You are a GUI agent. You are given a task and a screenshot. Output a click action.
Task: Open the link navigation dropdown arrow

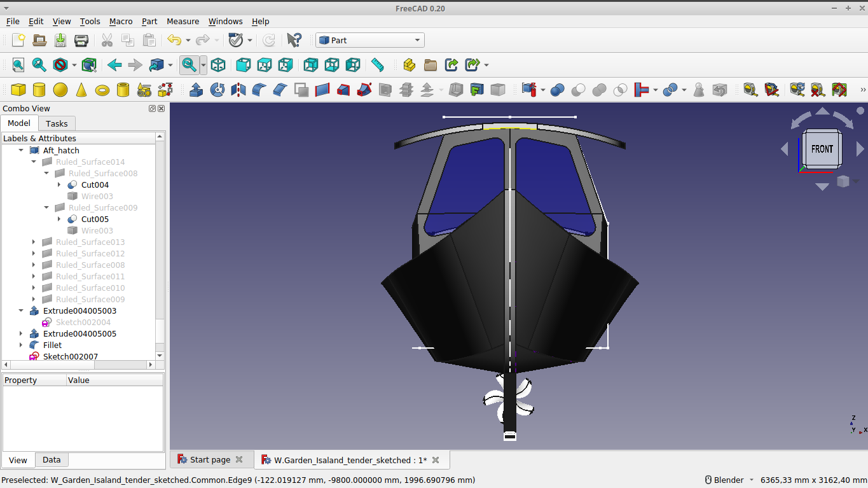click(x=170, y=65)
